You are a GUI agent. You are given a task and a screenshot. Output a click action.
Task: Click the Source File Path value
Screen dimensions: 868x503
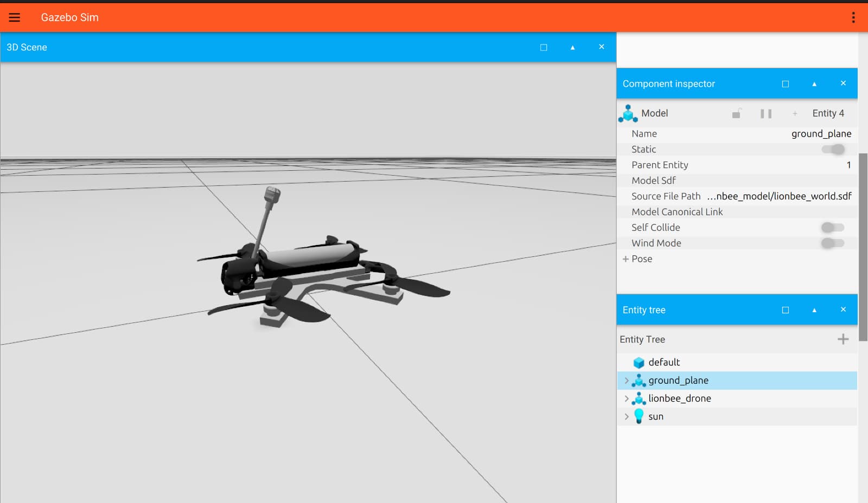(779, 196)
